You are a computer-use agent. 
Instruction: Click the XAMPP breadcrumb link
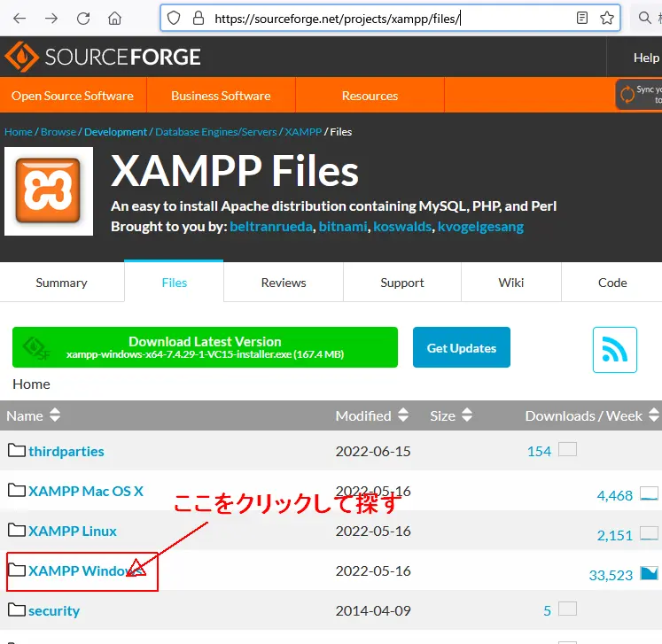pyautogui.click(x=303, y=132)
